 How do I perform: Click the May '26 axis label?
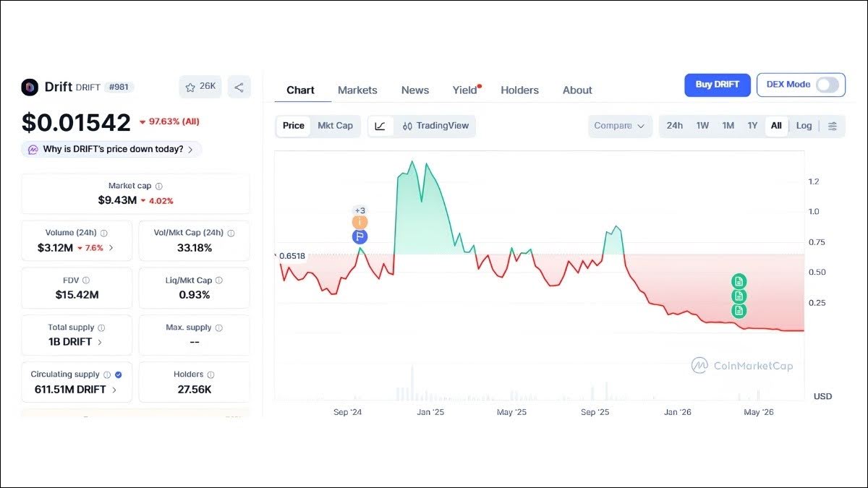[x=759, y=412]
